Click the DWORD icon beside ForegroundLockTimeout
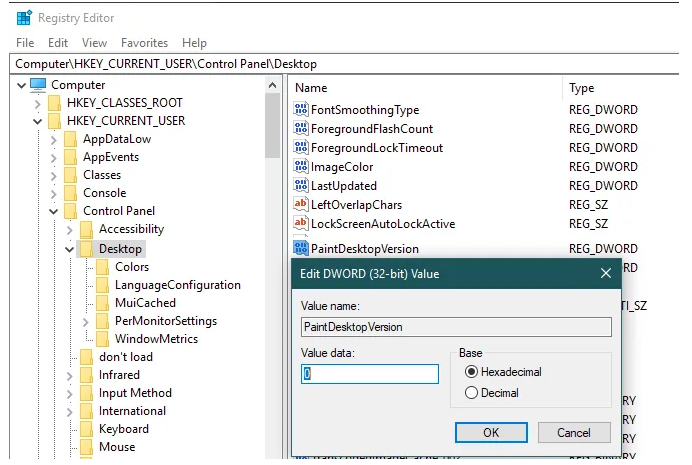This screenshot has height=465, width=692. 301,147
